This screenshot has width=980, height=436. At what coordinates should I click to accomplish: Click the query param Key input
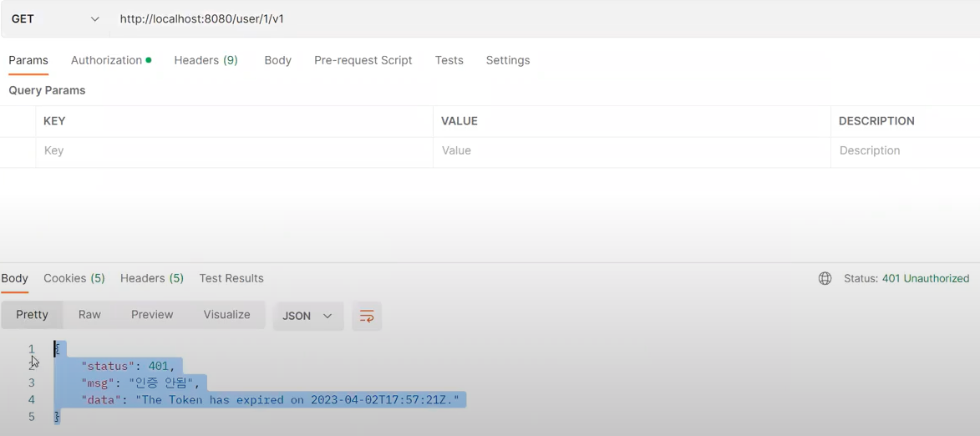(235, 151)
